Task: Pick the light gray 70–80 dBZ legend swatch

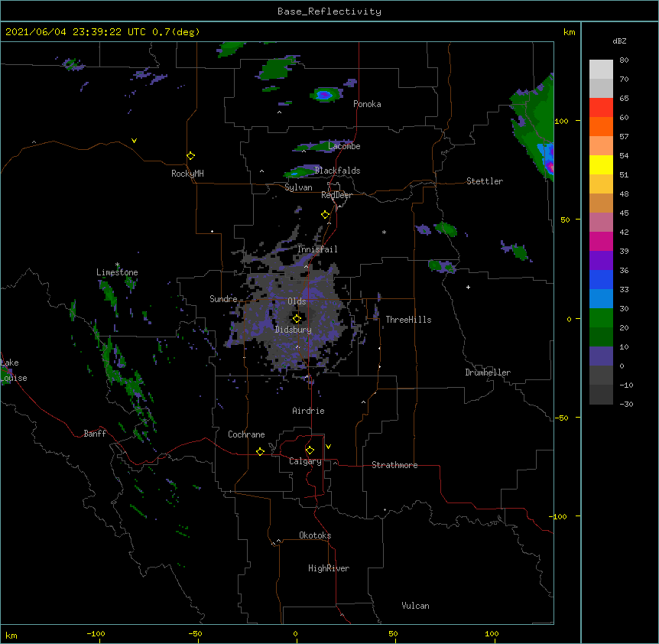Action: click(x=601, y=70)
